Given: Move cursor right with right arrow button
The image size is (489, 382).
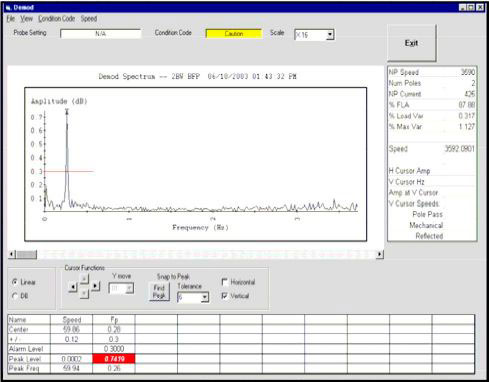Looking at the screenshot, I should [x=95, y=286].
